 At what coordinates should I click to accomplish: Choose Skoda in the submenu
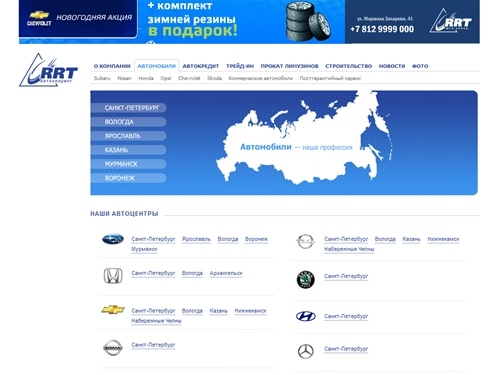click(214, 78)
